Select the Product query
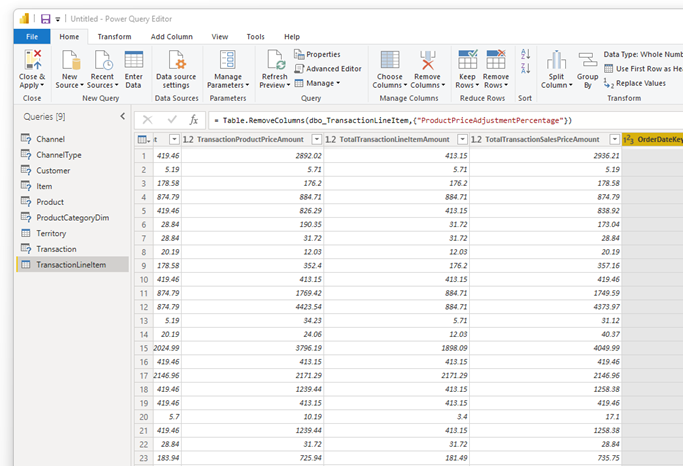 click(73, 202)
